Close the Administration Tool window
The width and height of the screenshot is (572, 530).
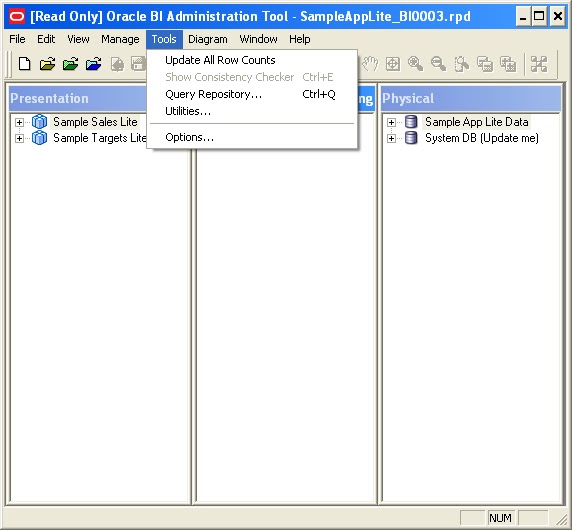point(557,16)
